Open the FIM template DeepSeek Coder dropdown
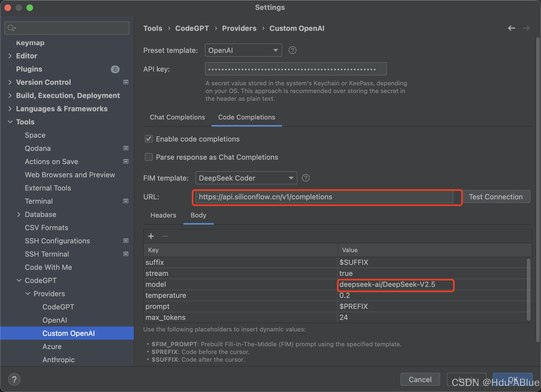541x392 pixels. (x=246, y=178)
